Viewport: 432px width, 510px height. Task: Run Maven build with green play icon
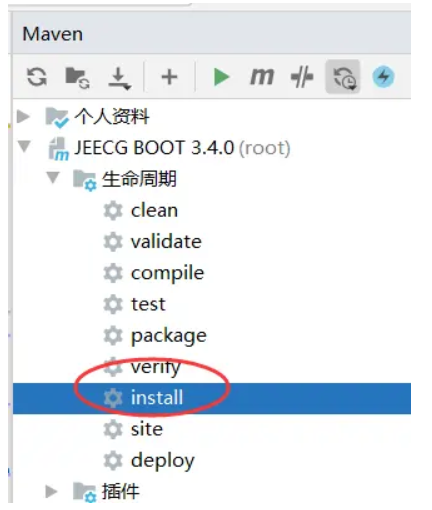(x=221, y=77)
